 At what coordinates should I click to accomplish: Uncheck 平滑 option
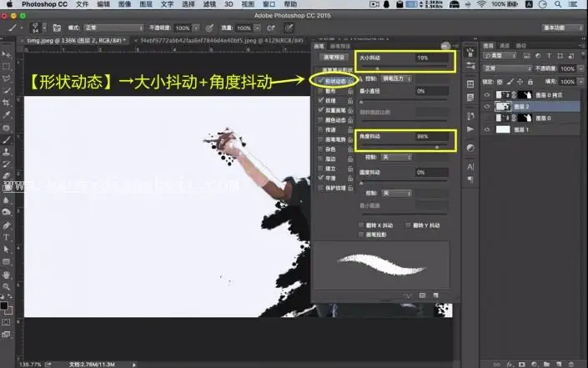(x=320, y=179)
